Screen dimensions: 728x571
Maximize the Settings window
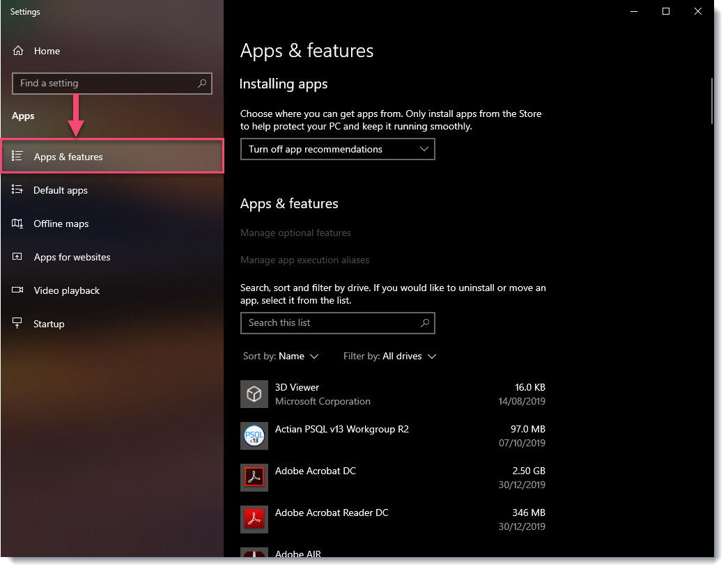[666, 11]
